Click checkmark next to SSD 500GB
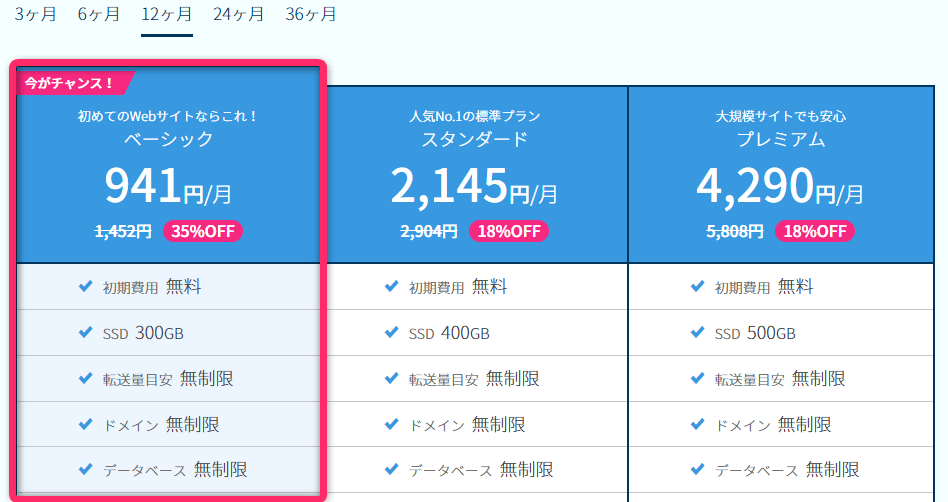This screenshot has height=502, width=948. 697,333
